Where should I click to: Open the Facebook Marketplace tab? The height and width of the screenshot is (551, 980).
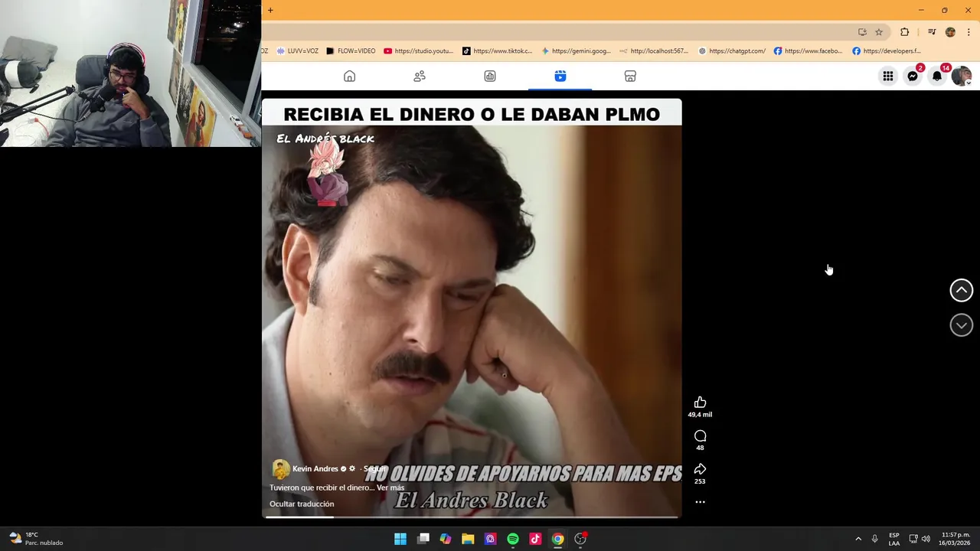pos(630,77)
